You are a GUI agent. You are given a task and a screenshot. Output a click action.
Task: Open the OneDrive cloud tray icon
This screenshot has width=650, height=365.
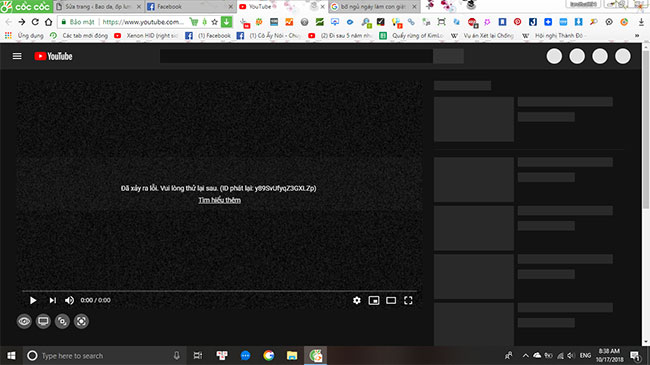(537, 356)
